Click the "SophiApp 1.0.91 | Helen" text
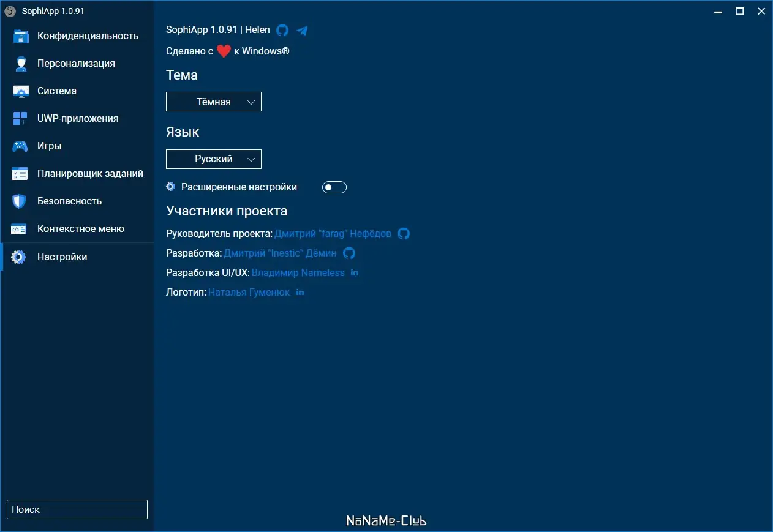 pos(218,30)
